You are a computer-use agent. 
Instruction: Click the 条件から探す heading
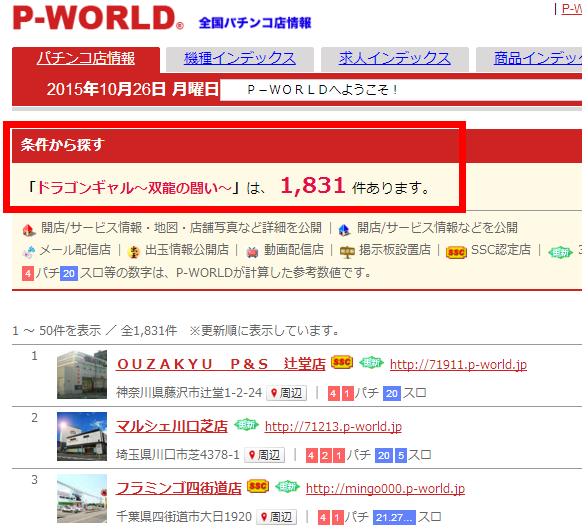pos(63,144)
